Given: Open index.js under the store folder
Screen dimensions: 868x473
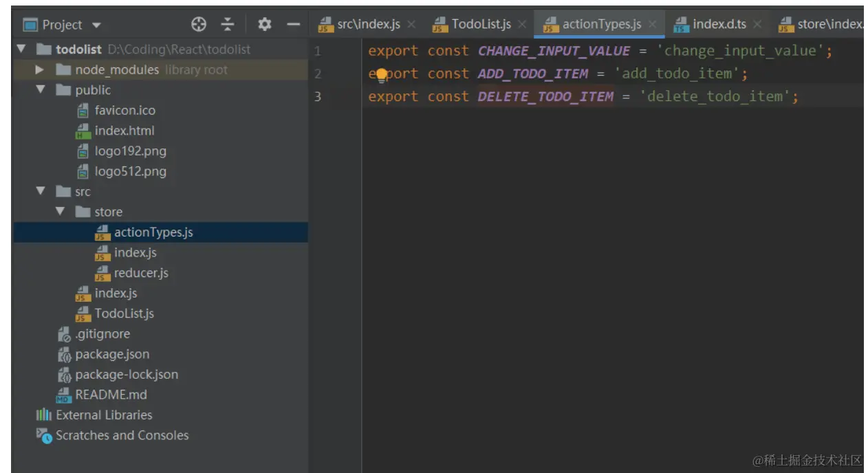Looking at the screenshot, I should pyautogui.click(x=135, y=252).
